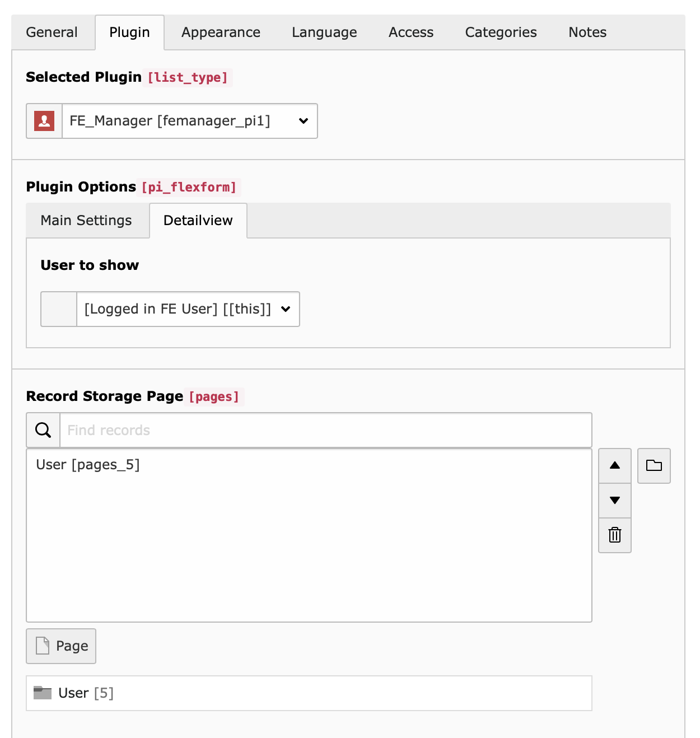Browse for records with folder icon
The image size is (700, 738).
pyautogui.click(x=654, y=465)
